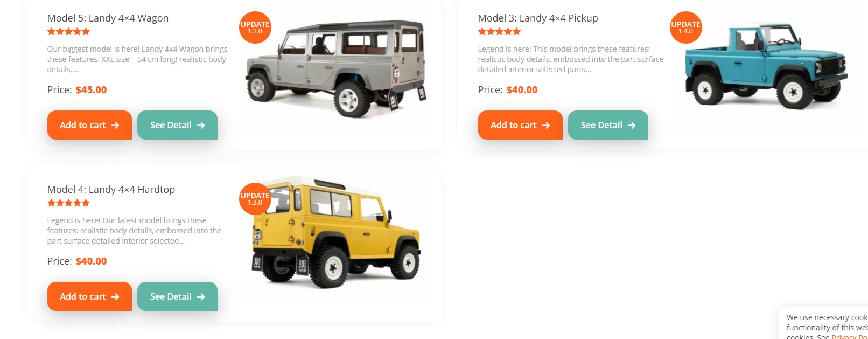Screen dimensions: 868x339
Task: Open Model 3: Landy 4×4 Pickup title
Action: 538,18
